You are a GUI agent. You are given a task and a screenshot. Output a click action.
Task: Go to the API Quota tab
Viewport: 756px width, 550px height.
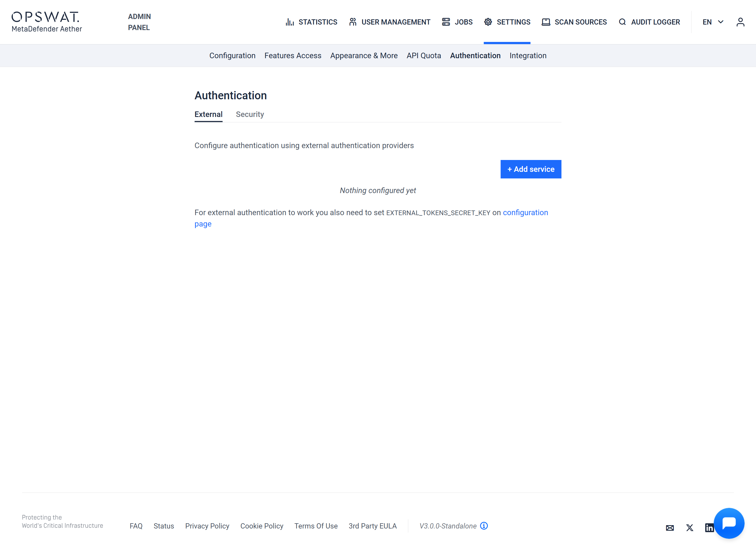point(424,56)
